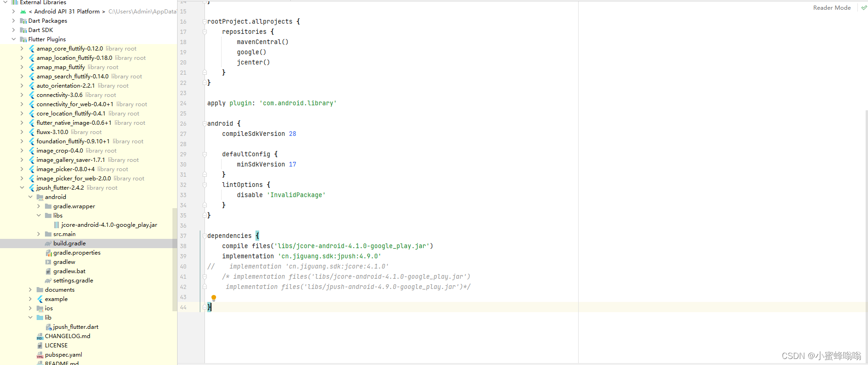Click the Flutter icon beside example folder
The width and height of the screenshot is (868, 365).
point(40,299)
